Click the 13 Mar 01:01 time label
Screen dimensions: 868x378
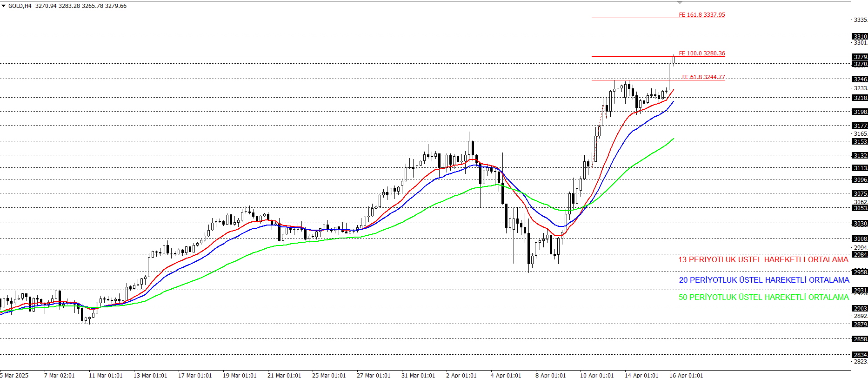[150, 375]
